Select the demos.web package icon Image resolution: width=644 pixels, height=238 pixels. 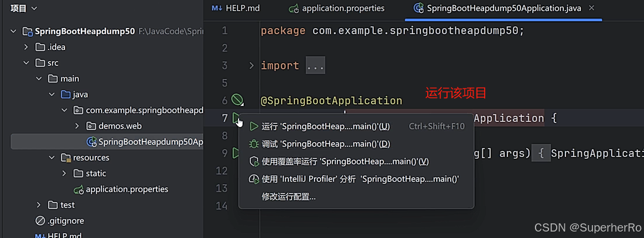tap(91, 126)
